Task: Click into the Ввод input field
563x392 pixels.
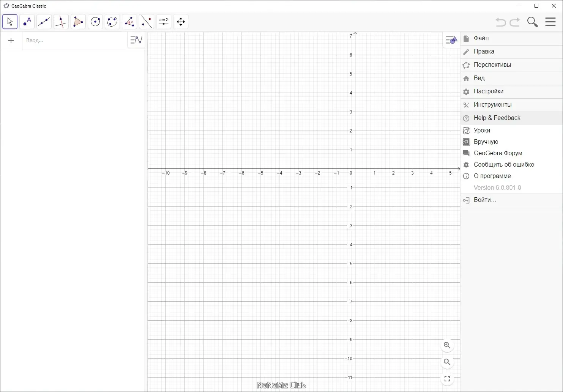Action: (75, 40)
